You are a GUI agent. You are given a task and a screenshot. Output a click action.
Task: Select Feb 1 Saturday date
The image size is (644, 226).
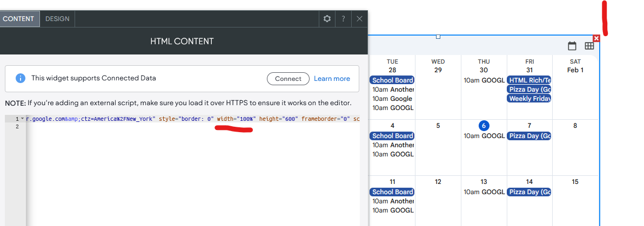coord(575,70)
